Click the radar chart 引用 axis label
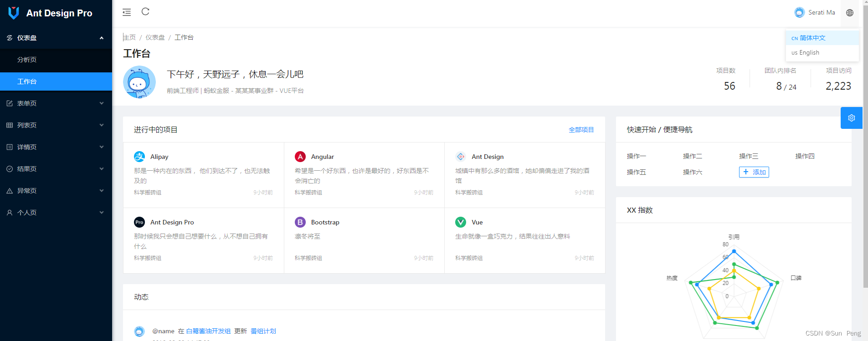This screenshot has height=341, width=868. [x=734, y=237]
